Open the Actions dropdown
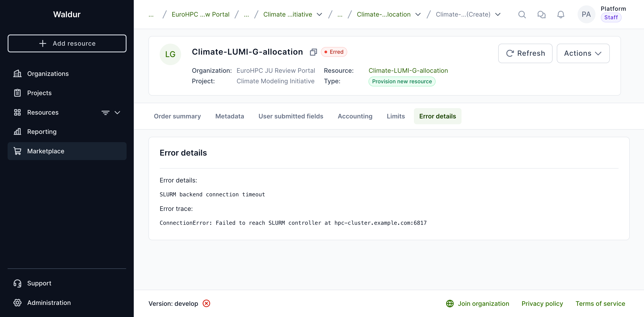 [583, 53]
